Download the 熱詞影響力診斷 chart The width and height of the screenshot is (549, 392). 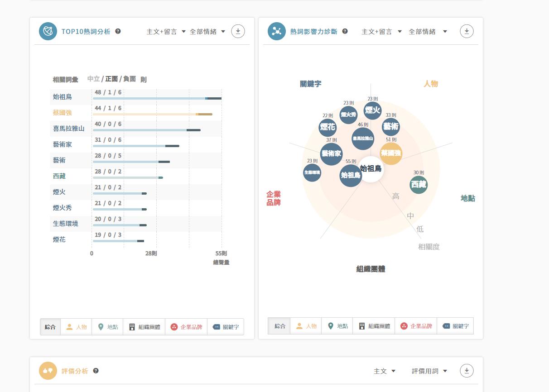point(467,31)
